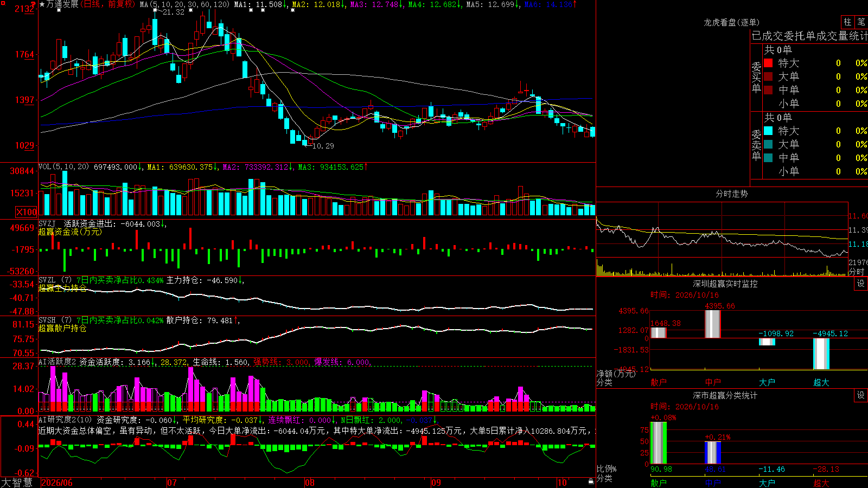
Task: Click the MA(5,10,20,30,60,120) indicator label
Action: (x=185, y=4)
